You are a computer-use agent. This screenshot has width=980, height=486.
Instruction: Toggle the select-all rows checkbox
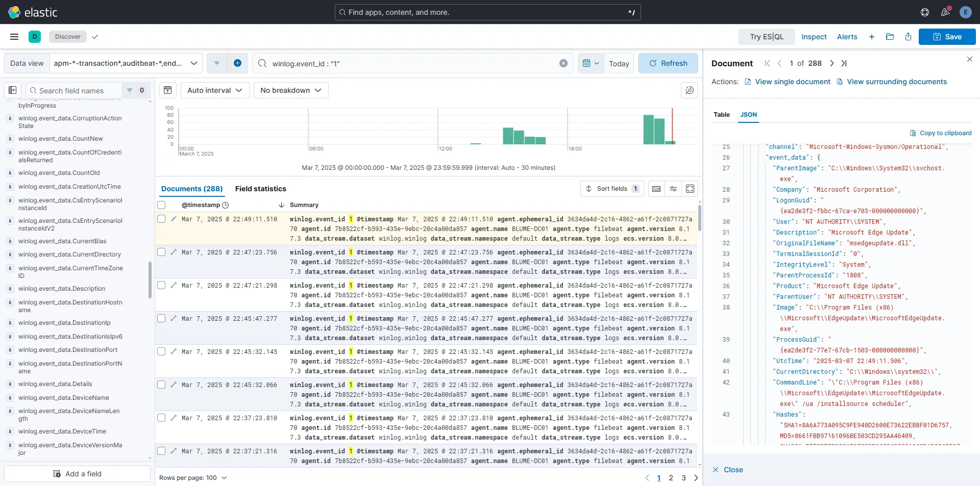[x=161, y=205]
